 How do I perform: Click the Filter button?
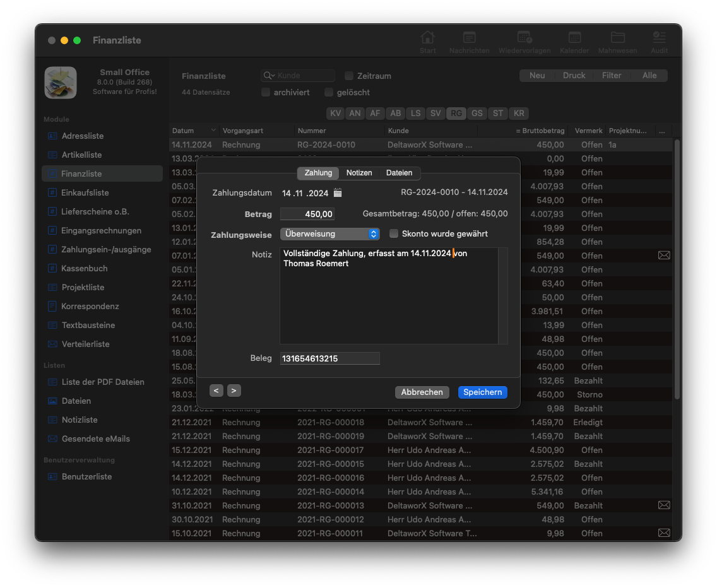612,76
